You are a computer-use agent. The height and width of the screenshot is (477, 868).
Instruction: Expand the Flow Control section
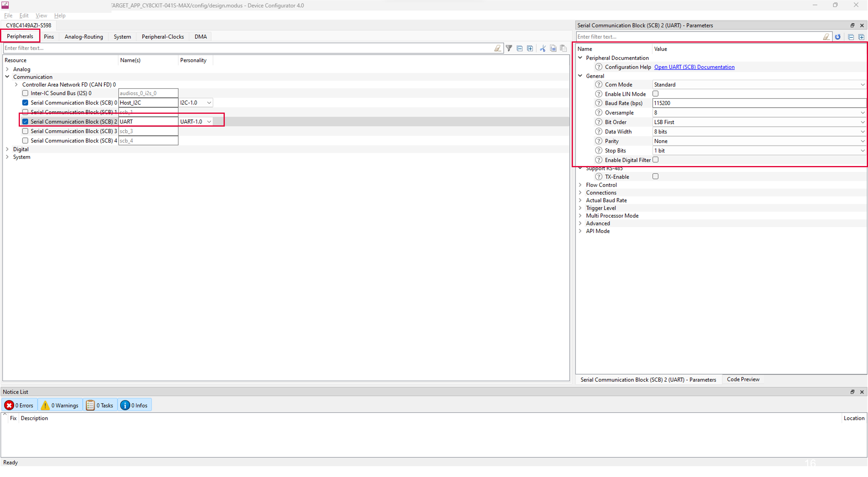coord(580,185)
